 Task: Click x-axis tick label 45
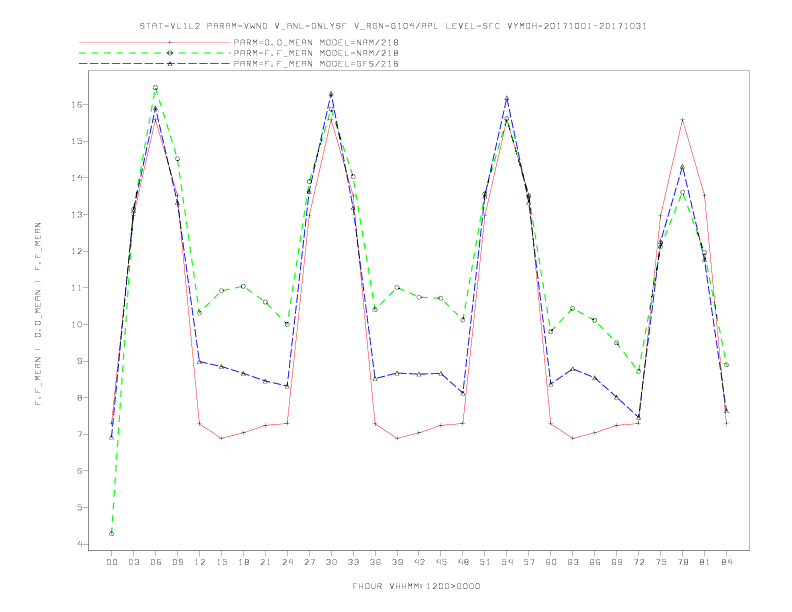pyautogui.click(x=441, y=562)
